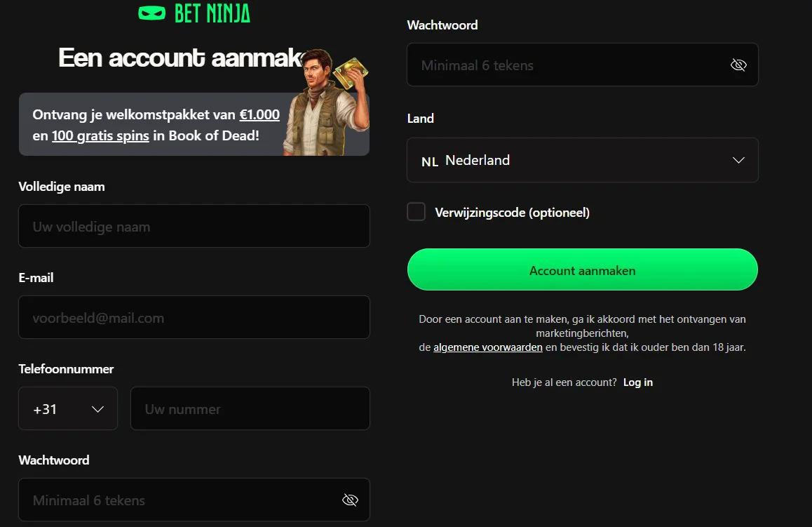This screenshot has height=527, width=812.
Task: Tick the Verwijzingscode (optioneel) checkbox
Action: [x=417, y=212]
